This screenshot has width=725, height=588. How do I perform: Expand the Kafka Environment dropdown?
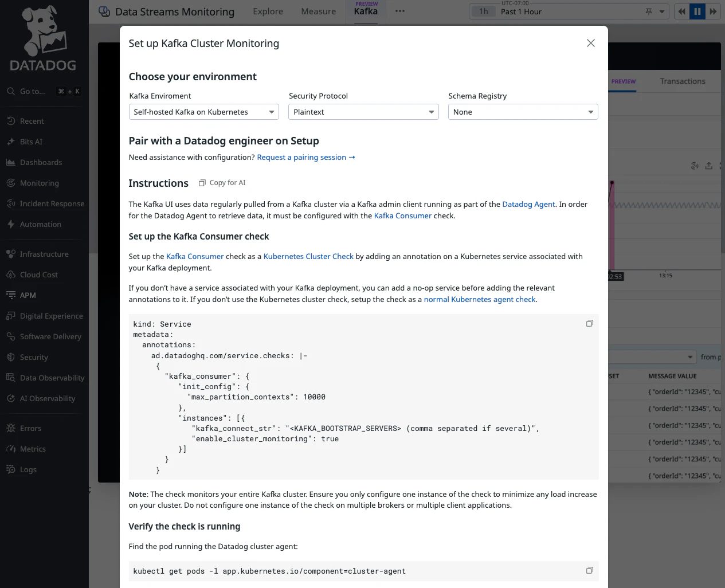pos(203,112)
